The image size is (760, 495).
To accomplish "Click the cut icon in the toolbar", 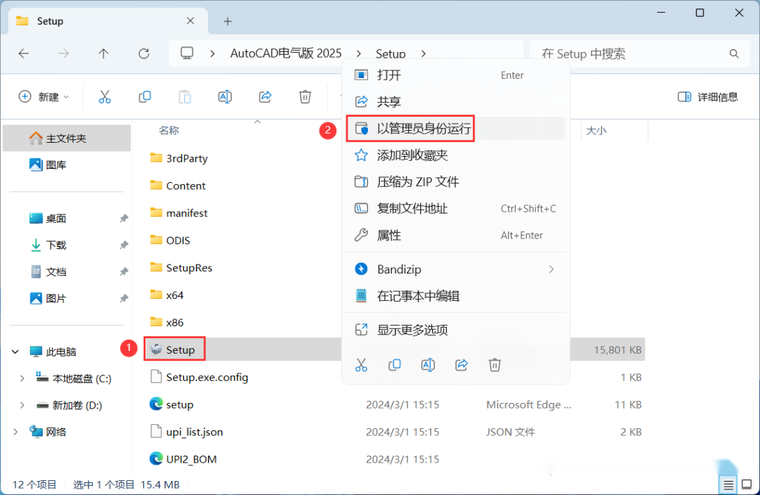I will click(104, 97).
